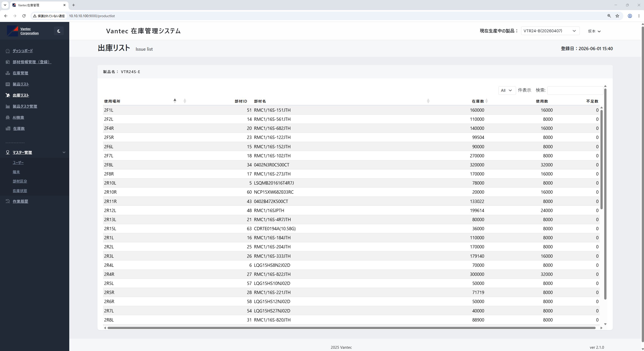Bookmark this page with star icon
Viewport: 644px width, 351px height.
617,16
